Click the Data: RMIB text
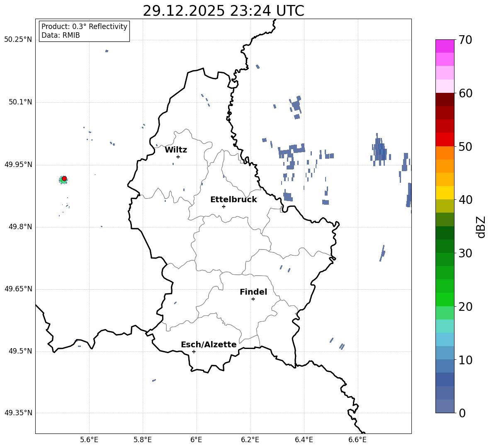The image size is (491, 448). (61, 35)
